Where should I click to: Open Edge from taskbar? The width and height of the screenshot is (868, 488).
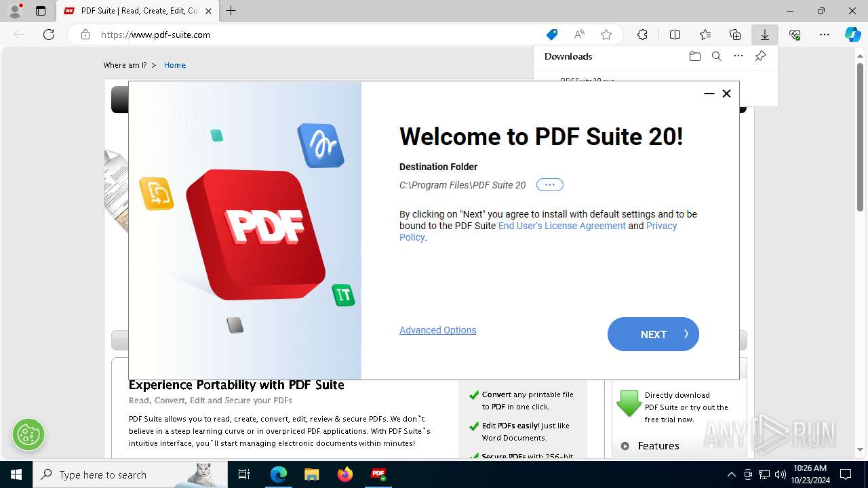click(x=279, y=474)
